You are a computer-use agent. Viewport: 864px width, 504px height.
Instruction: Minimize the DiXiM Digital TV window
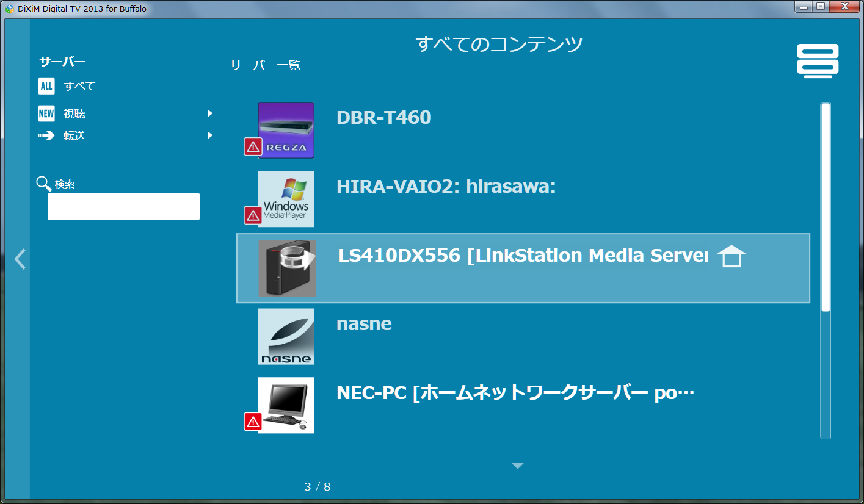pyautogui.click(x=803, y=7)
